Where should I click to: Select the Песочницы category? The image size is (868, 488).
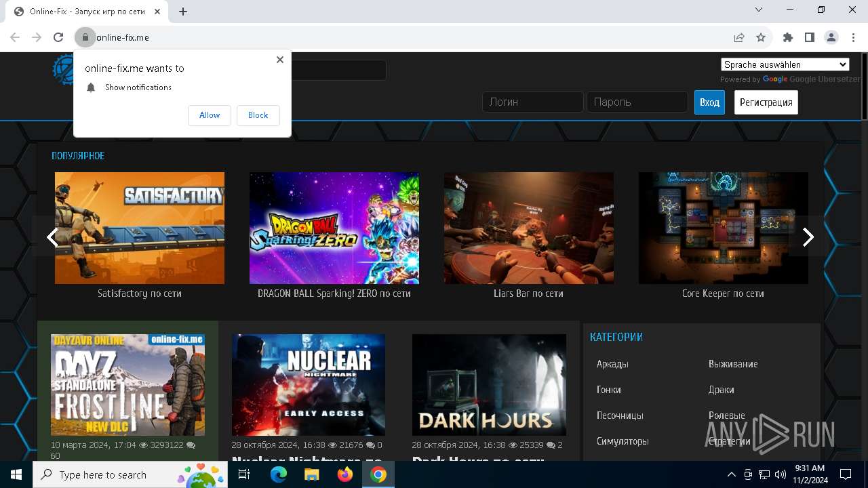(x=620, y=415)
